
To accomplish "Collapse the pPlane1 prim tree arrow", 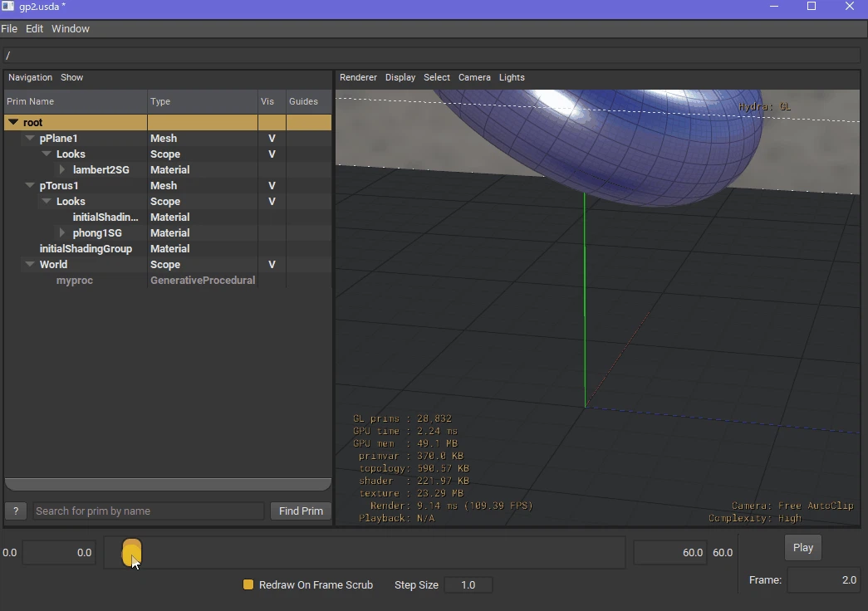I will [x=30, y=138].
